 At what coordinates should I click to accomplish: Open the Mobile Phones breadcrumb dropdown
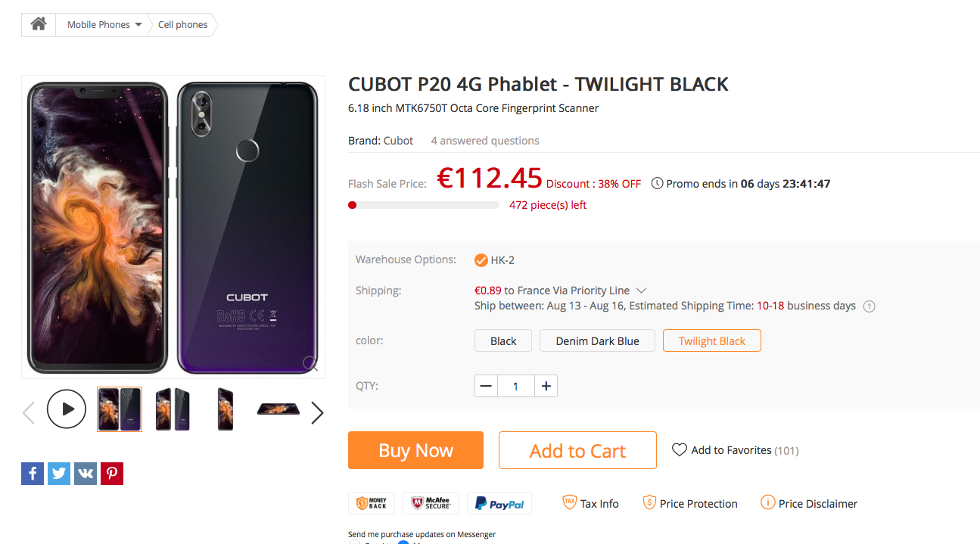[104, 25]
